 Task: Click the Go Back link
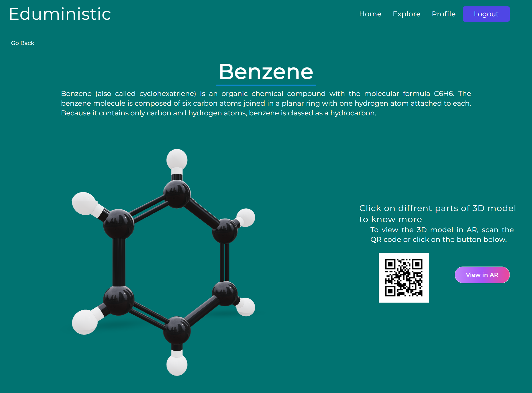tap(22, 43)
